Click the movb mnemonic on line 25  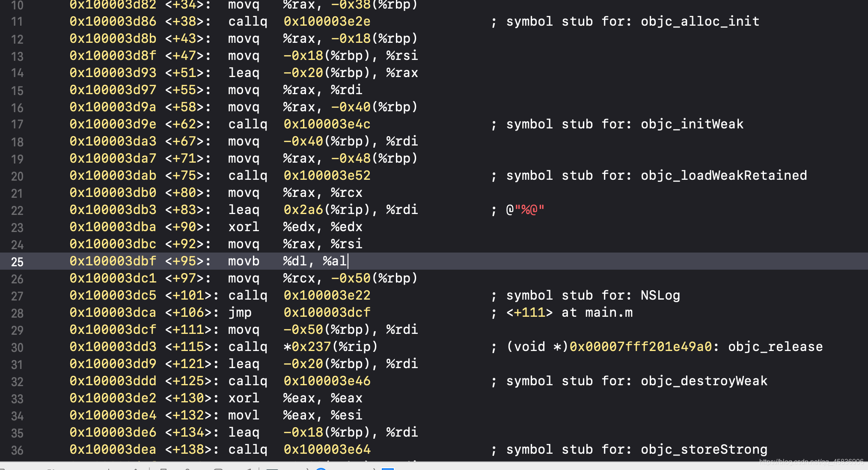click(244, 261)
